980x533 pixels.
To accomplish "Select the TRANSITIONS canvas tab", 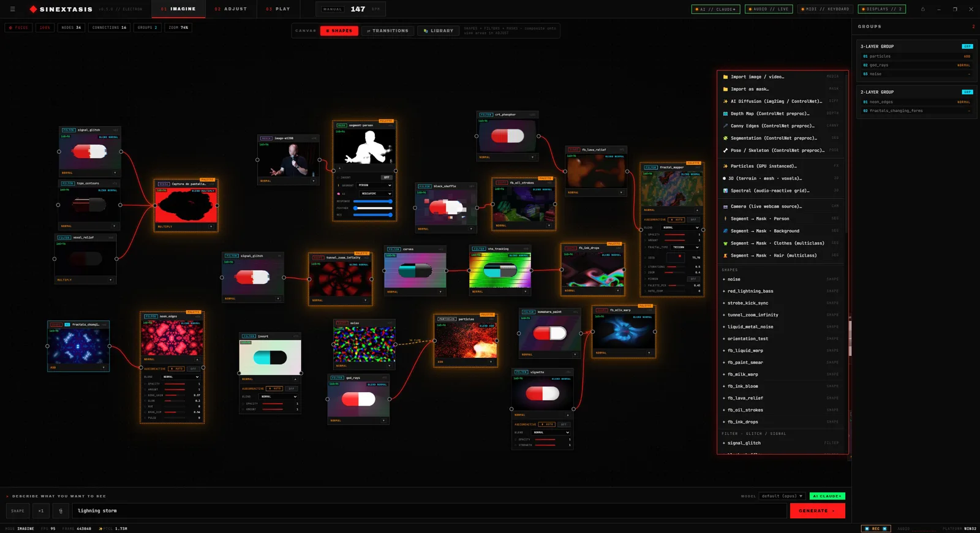I will pyautogui.click(x=387, y=31).
